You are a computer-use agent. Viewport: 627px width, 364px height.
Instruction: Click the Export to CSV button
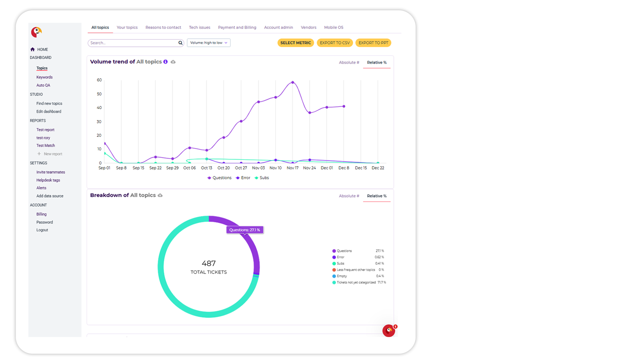pyautogui.click(x=335, y=43)
